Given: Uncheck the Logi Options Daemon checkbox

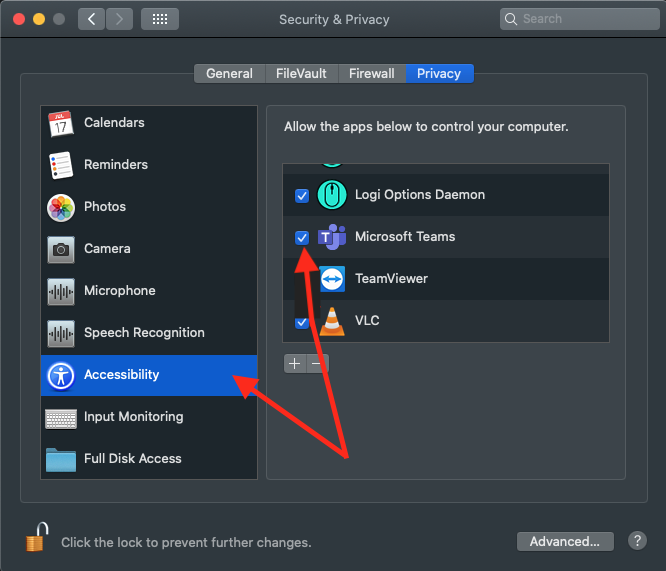Looking at the screenshot, I should (x=302, y=195).
